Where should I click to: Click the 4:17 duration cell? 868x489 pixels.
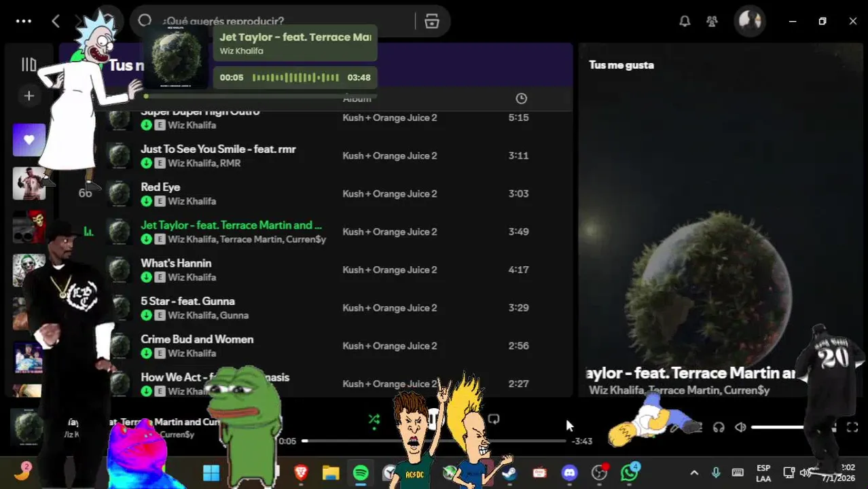click(518, 270)
